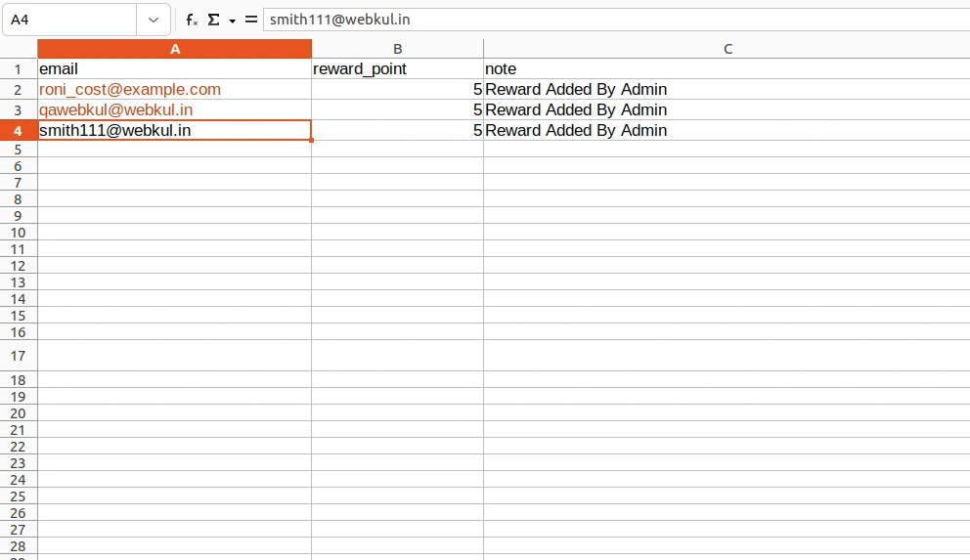970x560 pixels.
Task: Select the smith111@webkul.in cell
Action: [174, 131]
